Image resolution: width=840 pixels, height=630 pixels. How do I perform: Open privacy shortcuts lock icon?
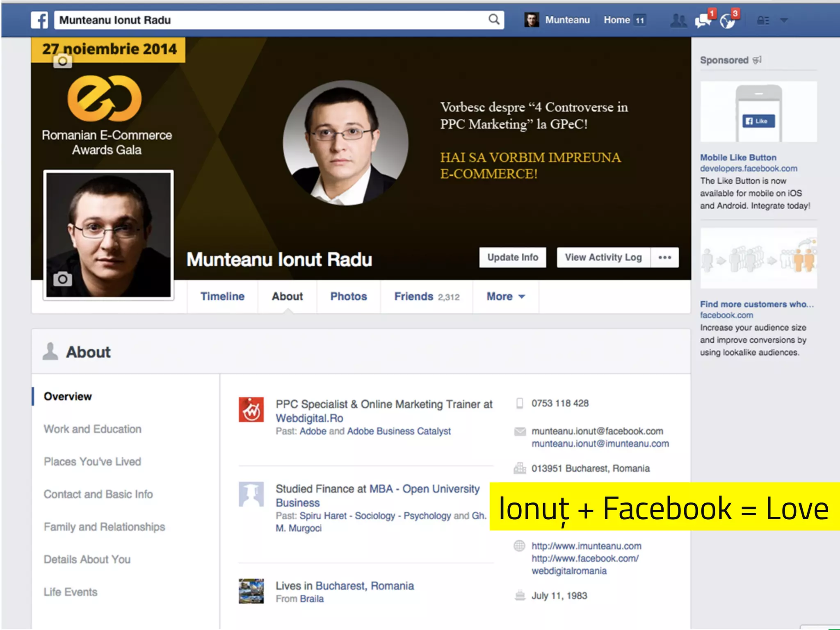point(763,21)
